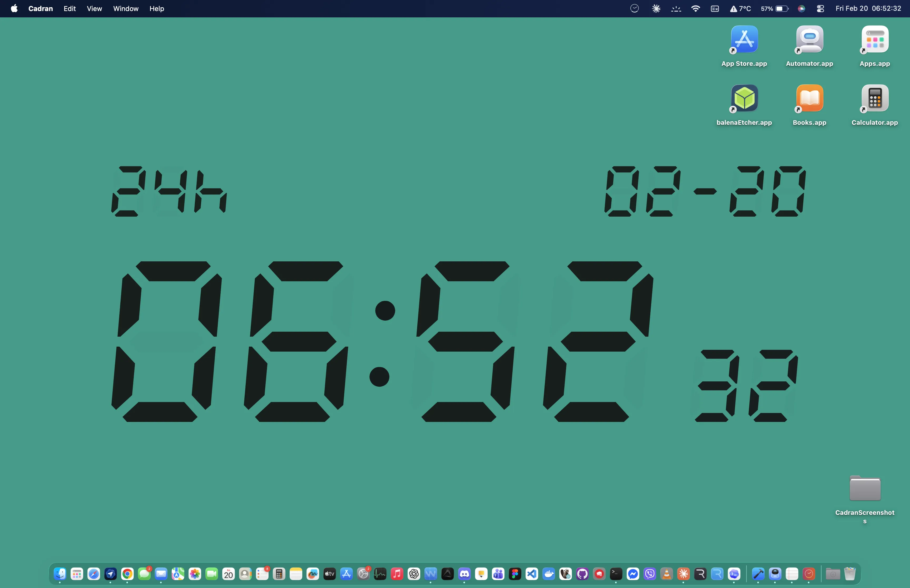The height and width of the screenshot is (588, 910).
Task: Click the 24h format indicator
Action: tap(169, 191)
